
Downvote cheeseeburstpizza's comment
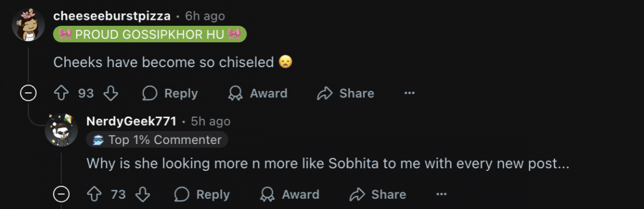pyautogui.click(x=111, y=93)
